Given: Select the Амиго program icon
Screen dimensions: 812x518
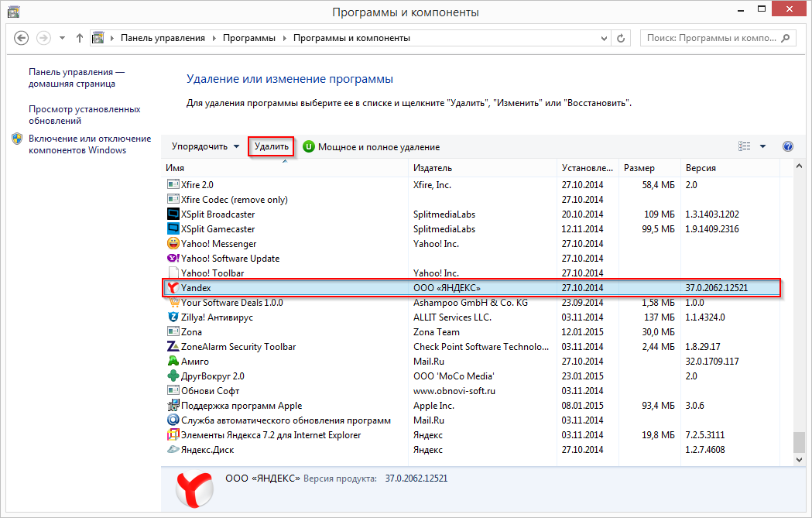Looking at the screenshot, I should pos(173,362).
